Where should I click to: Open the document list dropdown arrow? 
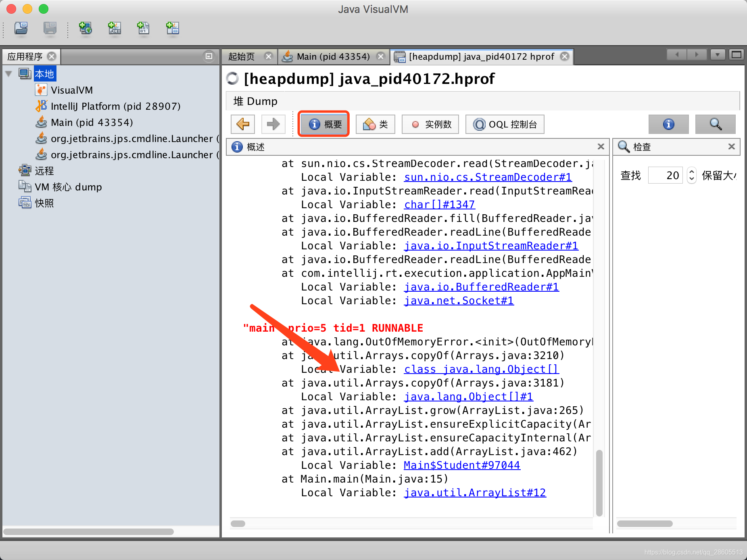pyautogui.click(x=718, y=54)
